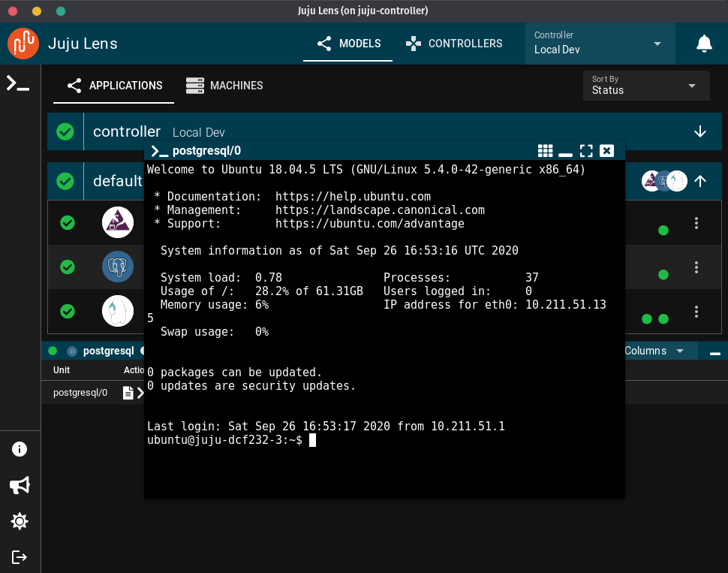The width and height of the screenshot is (728, 573).
Task: Click the green window maximize button
Action: point(61,11)
